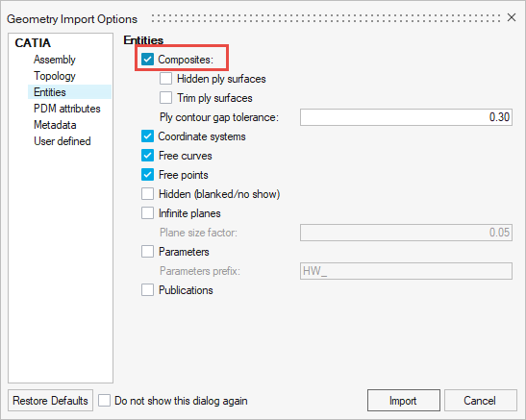Check the Parameters checkbox

[x=147, y=252]
